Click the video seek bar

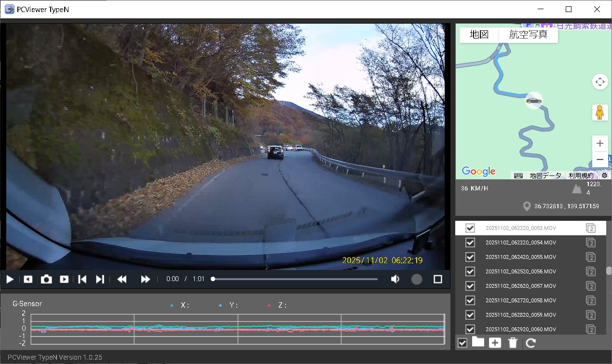click(295, 279)
